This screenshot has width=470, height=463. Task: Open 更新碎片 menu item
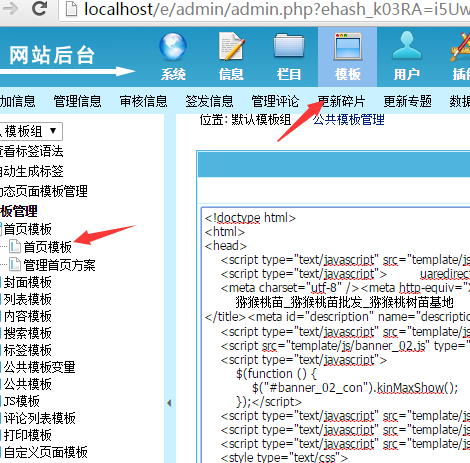click(x=341, y=101)
